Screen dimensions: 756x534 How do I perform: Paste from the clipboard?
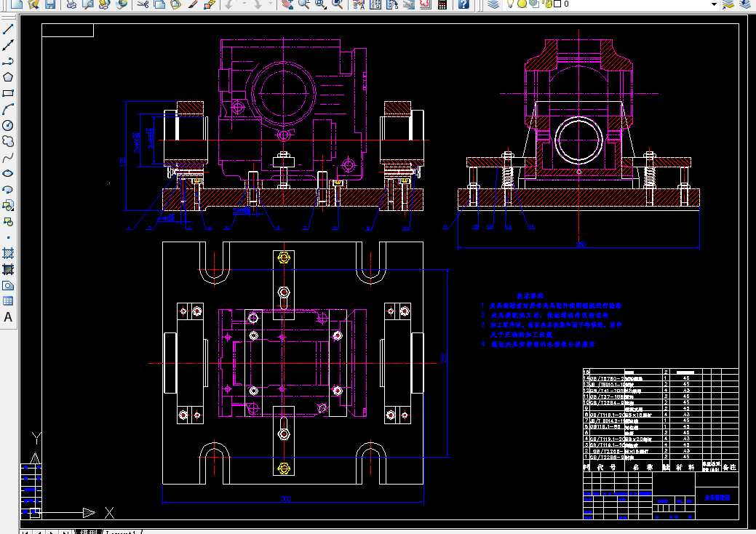(175, 4)
